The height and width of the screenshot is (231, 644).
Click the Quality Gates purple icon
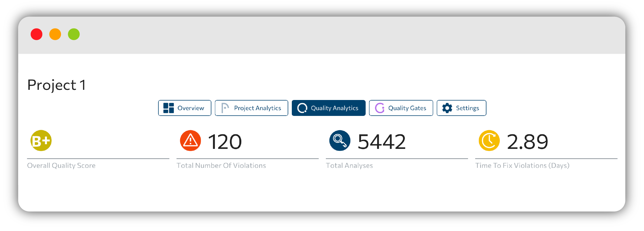coord(380,108)
